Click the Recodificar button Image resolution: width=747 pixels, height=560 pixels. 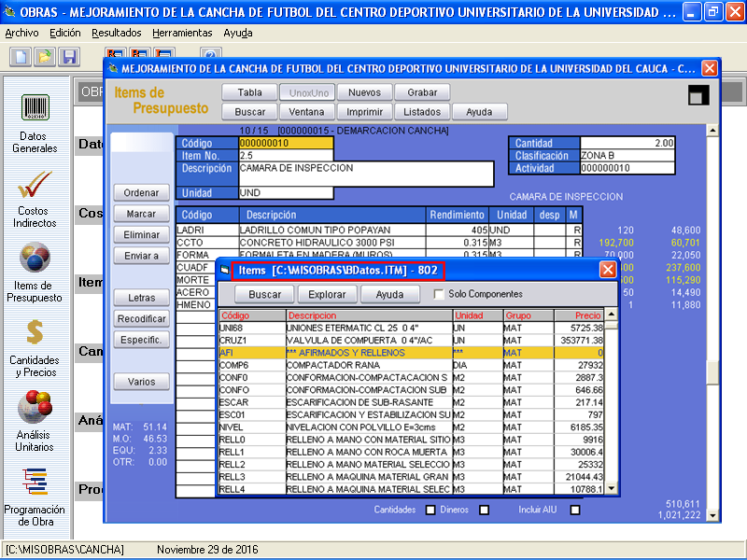tap(142, 318)
